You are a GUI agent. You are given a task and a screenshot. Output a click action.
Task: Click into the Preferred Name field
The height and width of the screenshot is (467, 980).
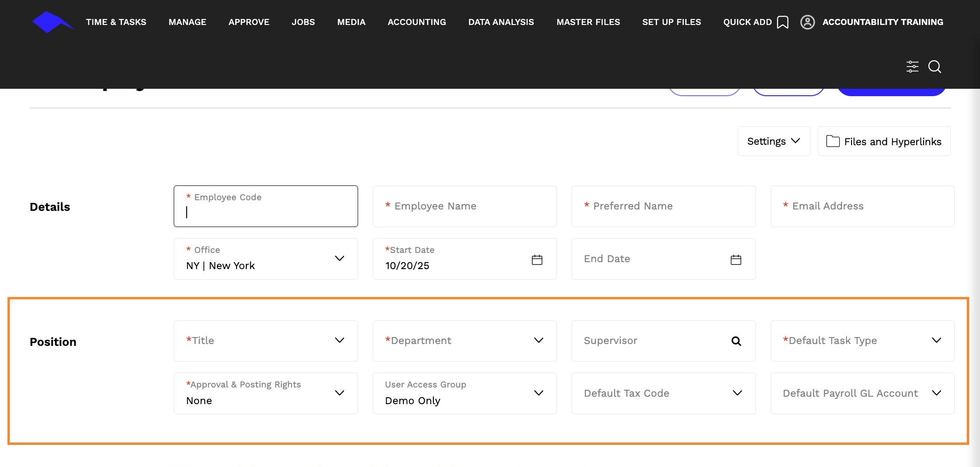tap(663, 206)
